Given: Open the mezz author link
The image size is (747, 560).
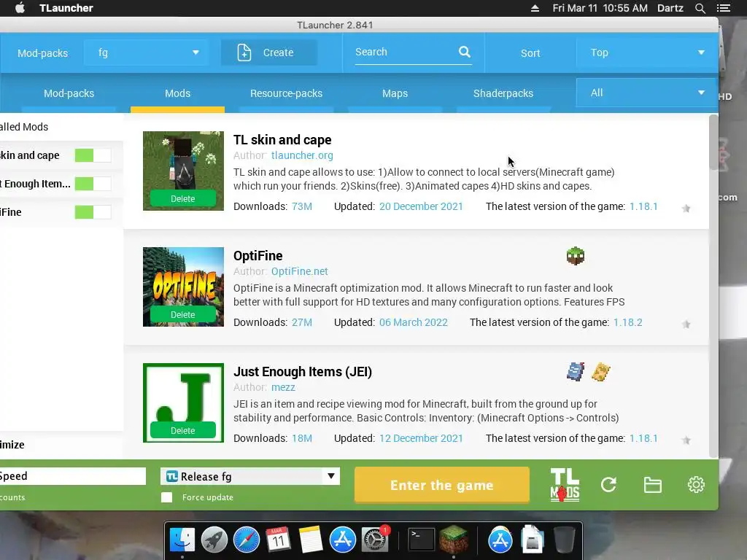Looking at the screenshot, I should click(x=283, y=387).
